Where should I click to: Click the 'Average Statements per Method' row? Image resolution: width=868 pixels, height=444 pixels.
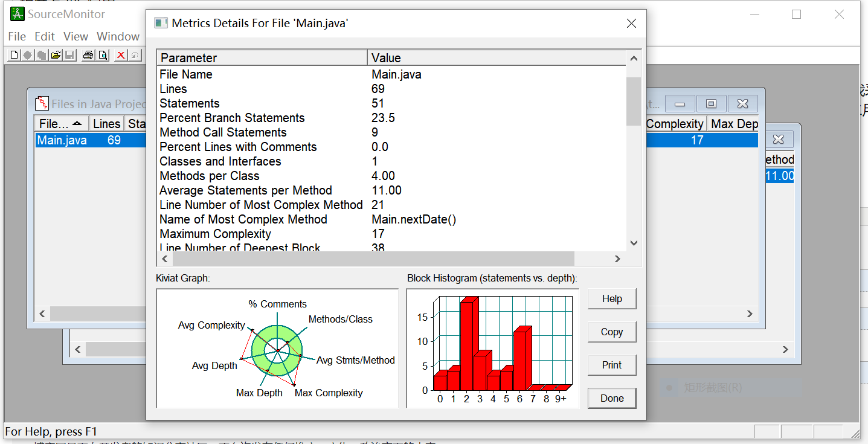pyautogui.click(x=391, y=190)
